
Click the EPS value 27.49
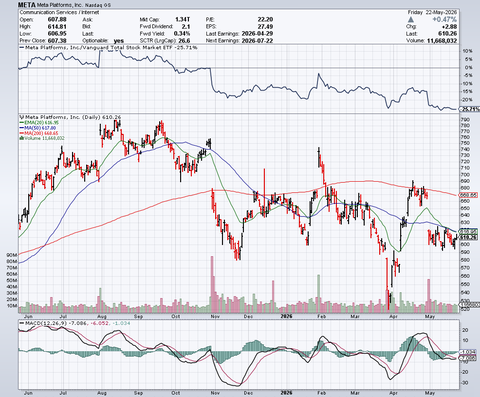coord(265,26)
